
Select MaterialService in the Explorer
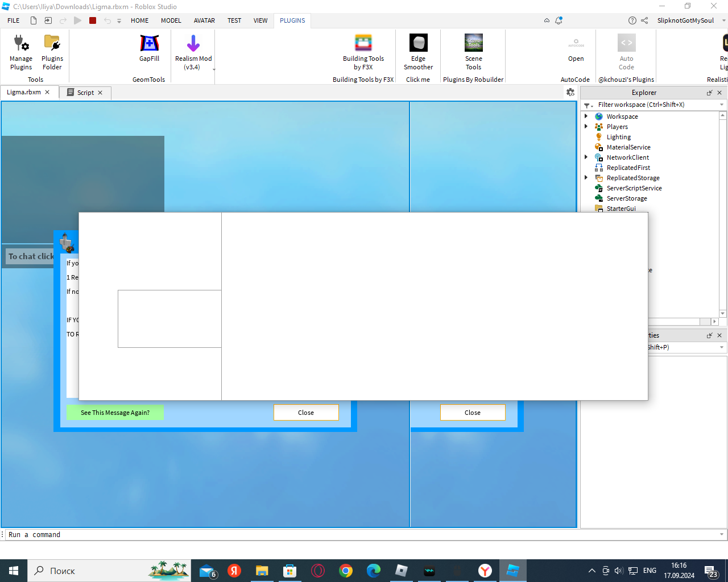[628, 147]
